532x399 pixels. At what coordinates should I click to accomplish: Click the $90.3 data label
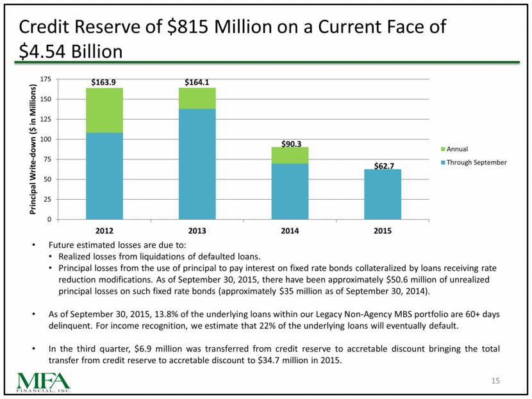click(292, 144)
